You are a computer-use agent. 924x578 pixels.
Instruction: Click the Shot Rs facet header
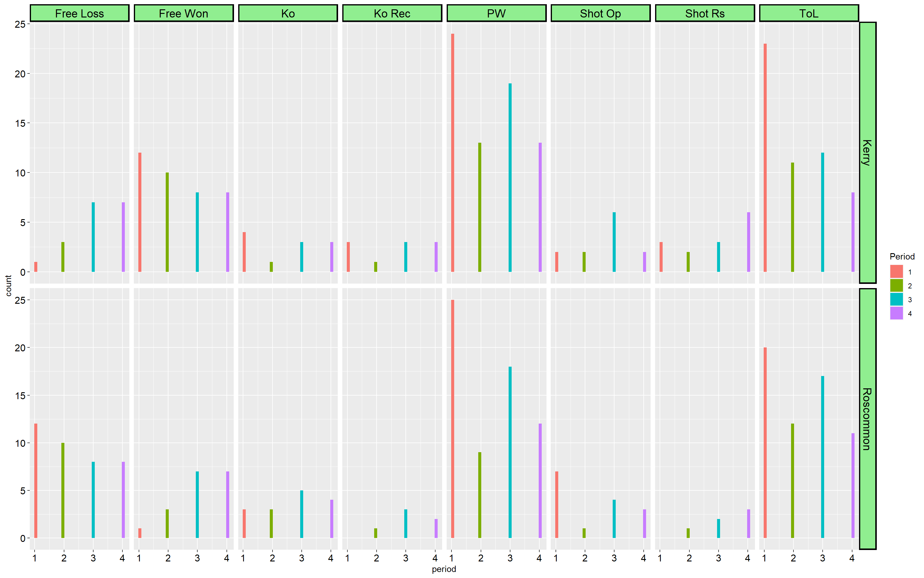pos(705,13)
